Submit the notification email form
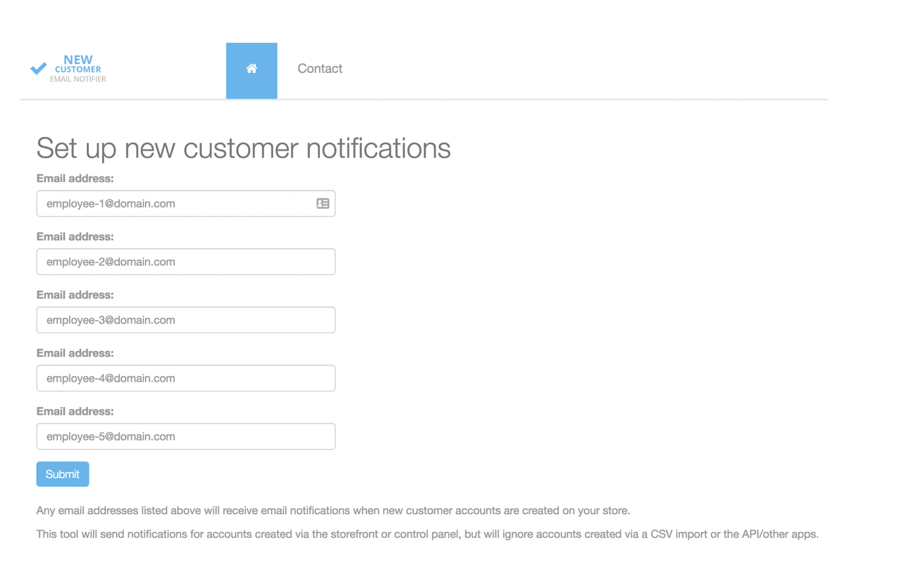This screenshot has width=924, height=578. tap(63, 474)
